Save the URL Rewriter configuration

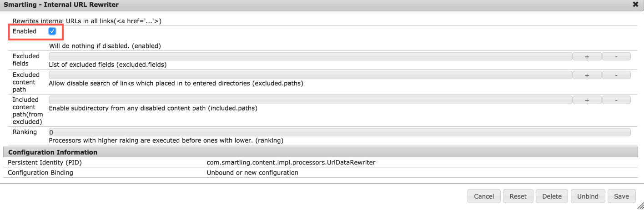(621, 196)
